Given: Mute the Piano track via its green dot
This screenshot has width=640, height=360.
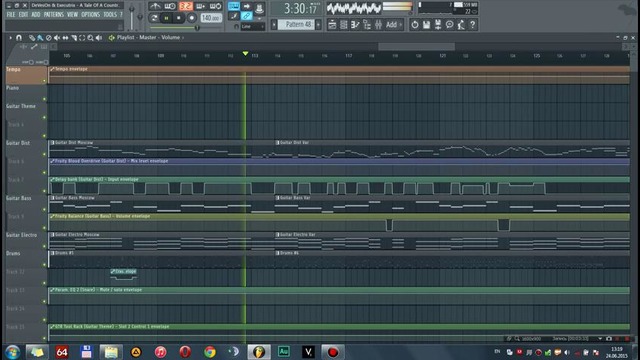Looking at the screenshot, I should [44, 99].
